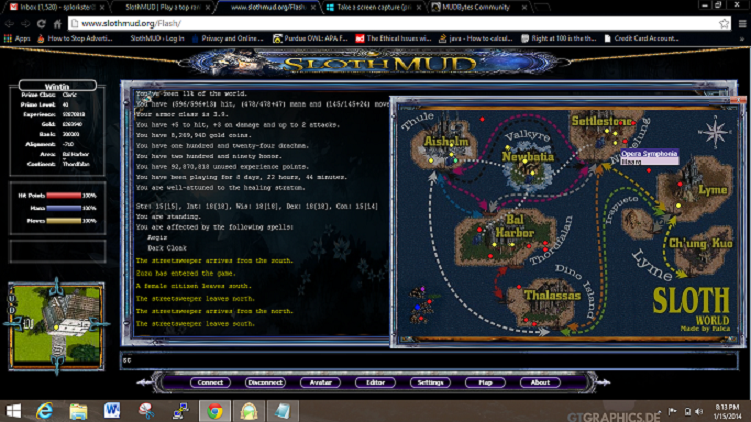Click the MUD command input field
Viewport: 751px width, 422px height.
429,360
